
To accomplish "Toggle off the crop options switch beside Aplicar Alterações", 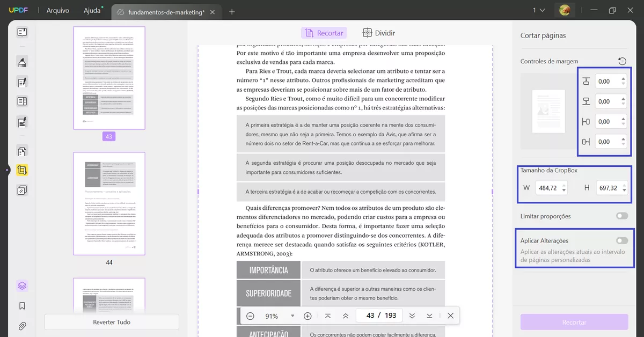I will pos(621,240).
